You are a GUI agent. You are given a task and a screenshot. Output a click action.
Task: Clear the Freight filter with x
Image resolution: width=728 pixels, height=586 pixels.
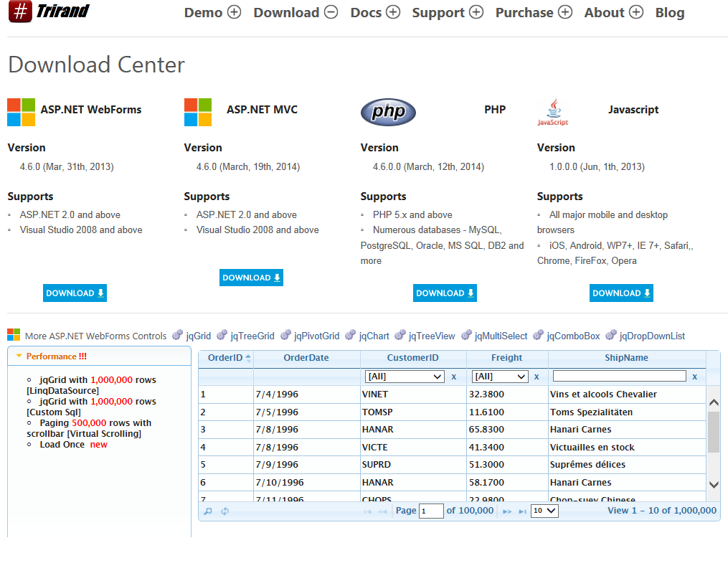(536, 377)
